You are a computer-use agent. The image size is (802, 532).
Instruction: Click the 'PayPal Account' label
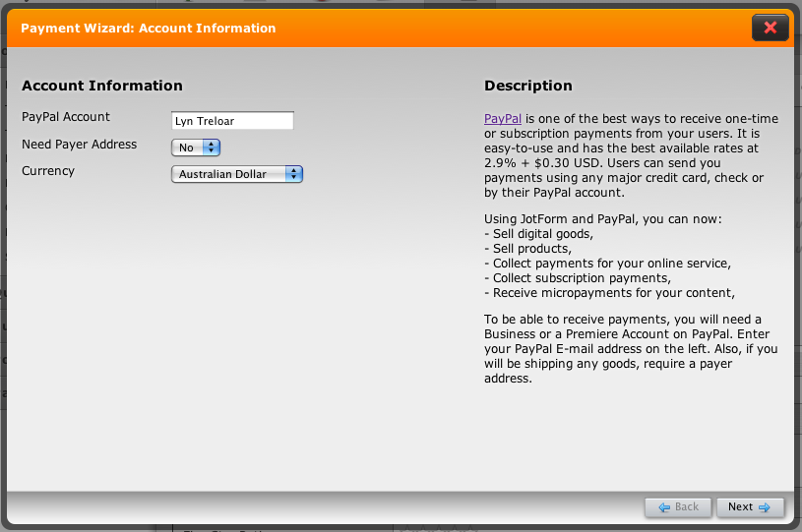click(66, 117)
